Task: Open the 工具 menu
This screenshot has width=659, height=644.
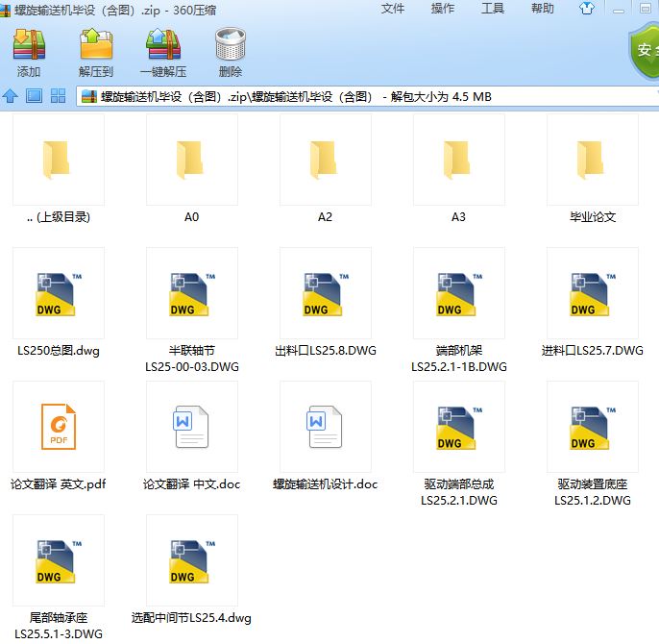Action: pyautogui.click(x=493, y=9)
